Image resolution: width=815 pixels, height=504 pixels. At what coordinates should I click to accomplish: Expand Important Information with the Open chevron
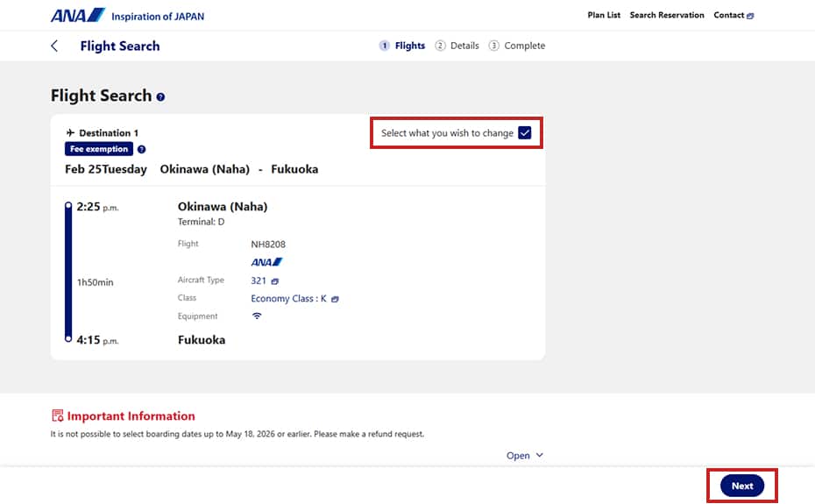540,455
